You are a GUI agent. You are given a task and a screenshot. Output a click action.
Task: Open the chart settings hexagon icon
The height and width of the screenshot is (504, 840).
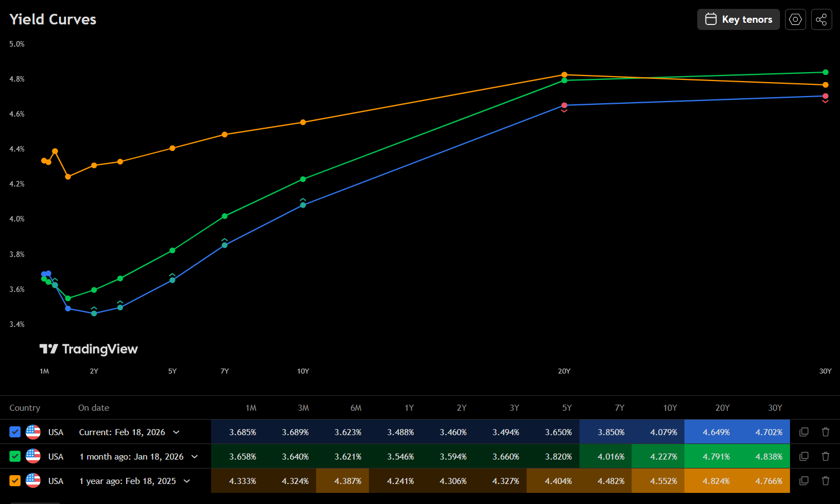click(x=795, y=19)
